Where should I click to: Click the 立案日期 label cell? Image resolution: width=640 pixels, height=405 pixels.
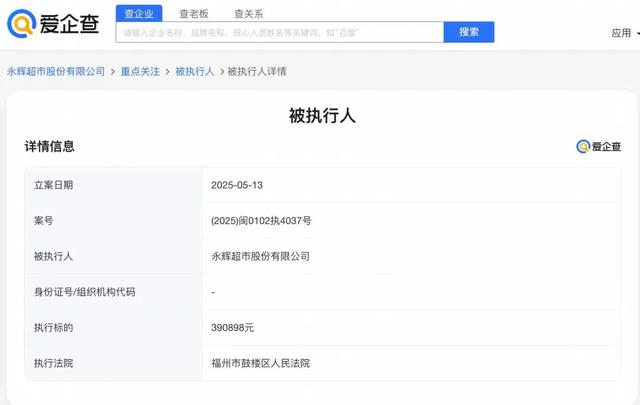[113, 185]
